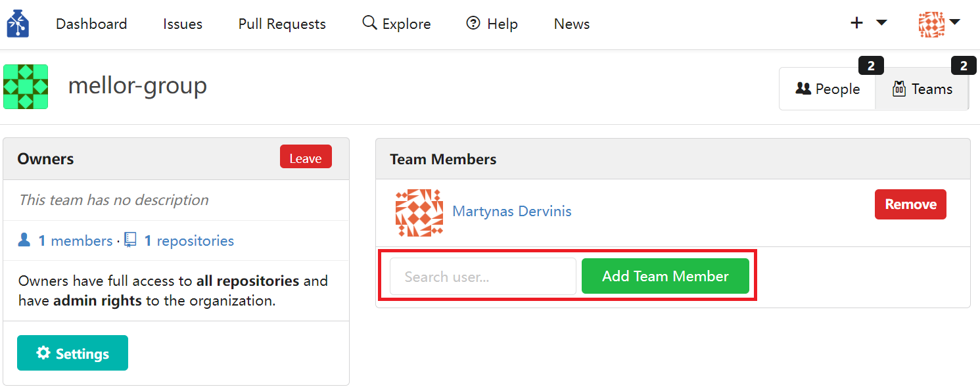Click the repositories book icon
This screenshot has height=389, width=980.
pos(131,240)
